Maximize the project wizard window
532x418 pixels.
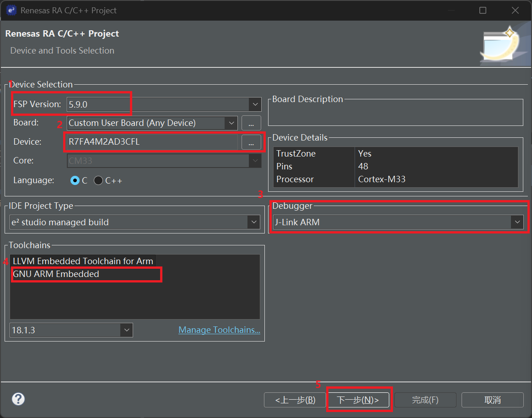coord(483,10)
